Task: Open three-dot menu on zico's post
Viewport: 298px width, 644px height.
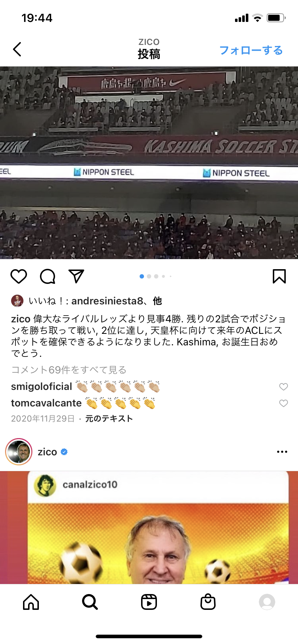Action: coord(282,452)
